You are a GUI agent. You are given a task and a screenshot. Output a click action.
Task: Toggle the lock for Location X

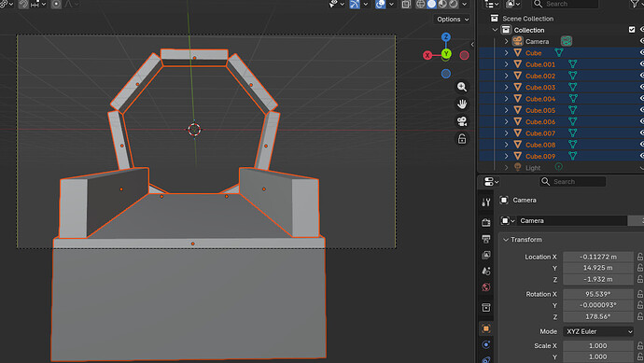click(640, 257)
